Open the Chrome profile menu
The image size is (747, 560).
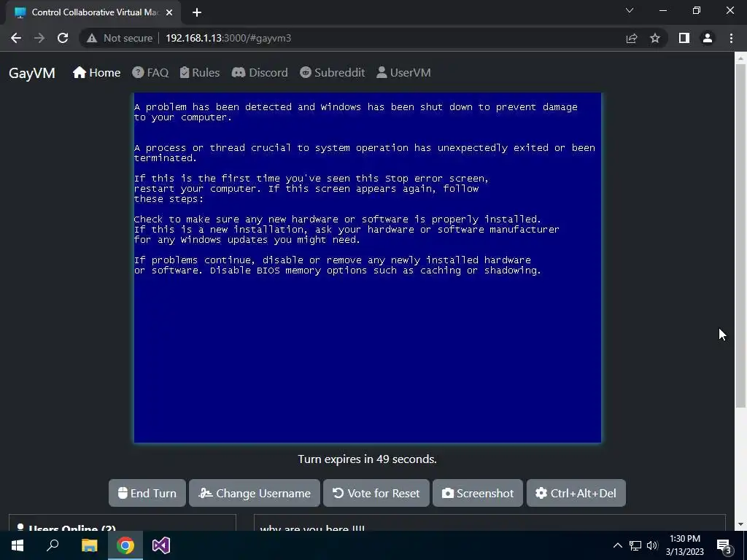coord(708,38)
